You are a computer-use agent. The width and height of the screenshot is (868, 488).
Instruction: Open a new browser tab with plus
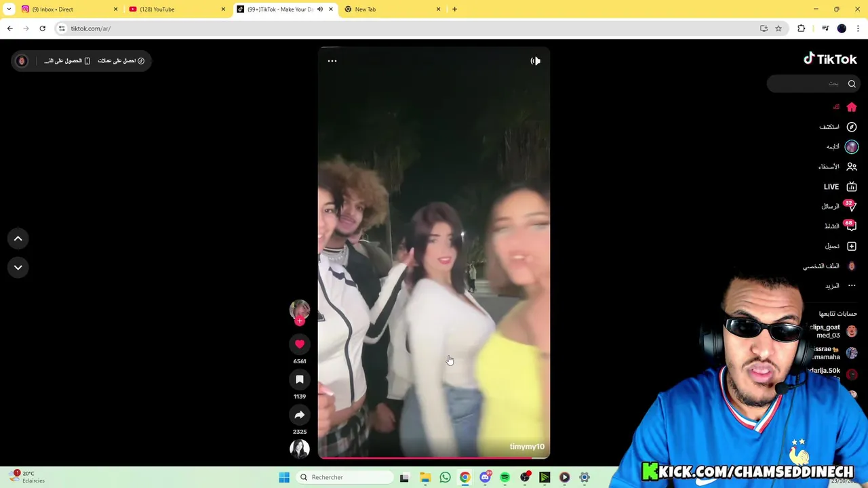coord(454,9)
